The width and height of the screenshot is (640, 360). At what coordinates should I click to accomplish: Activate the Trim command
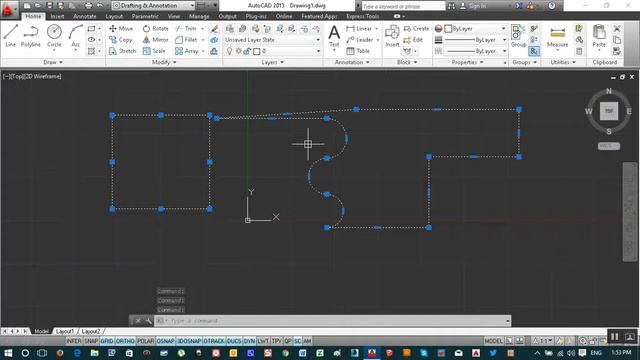coord(186,29)
